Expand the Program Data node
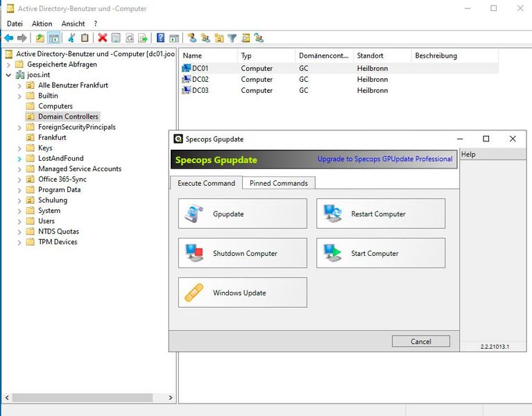The image size is (532, 416). pos(19,190)
